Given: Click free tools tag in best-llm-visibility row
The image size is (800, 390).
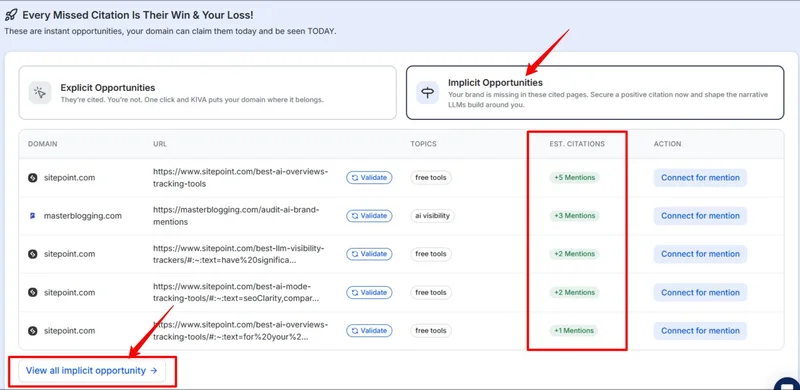Looking at the screenshot, I should point(431,254).
